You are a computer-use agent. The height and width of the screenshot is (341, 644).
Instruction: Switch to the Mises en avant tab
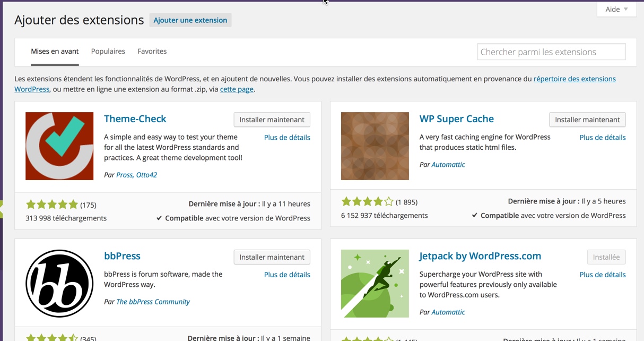[55, 52]
